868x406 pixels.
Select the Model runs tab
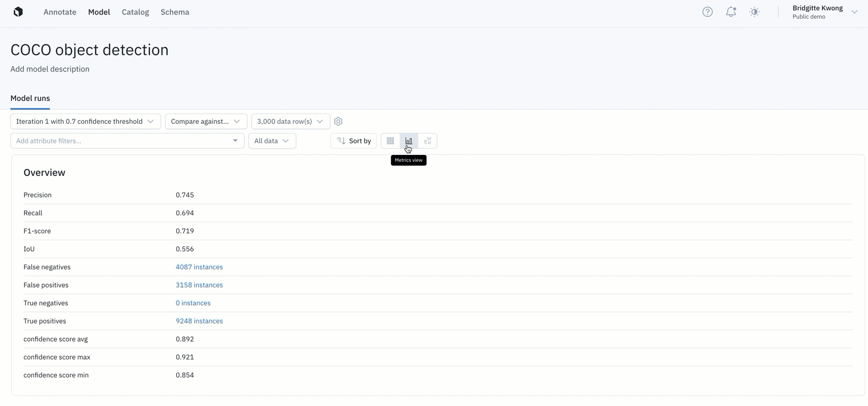coord(30,98)
